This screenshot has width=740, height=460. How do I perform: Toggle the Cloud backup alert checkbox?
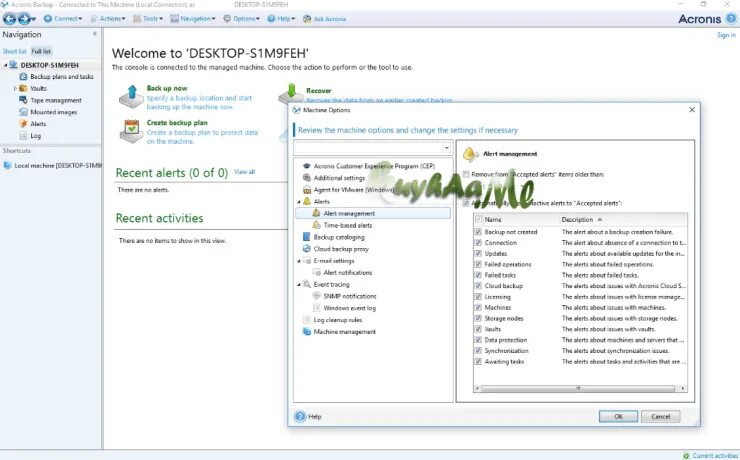pyautogui.click(x=478, y=286)
